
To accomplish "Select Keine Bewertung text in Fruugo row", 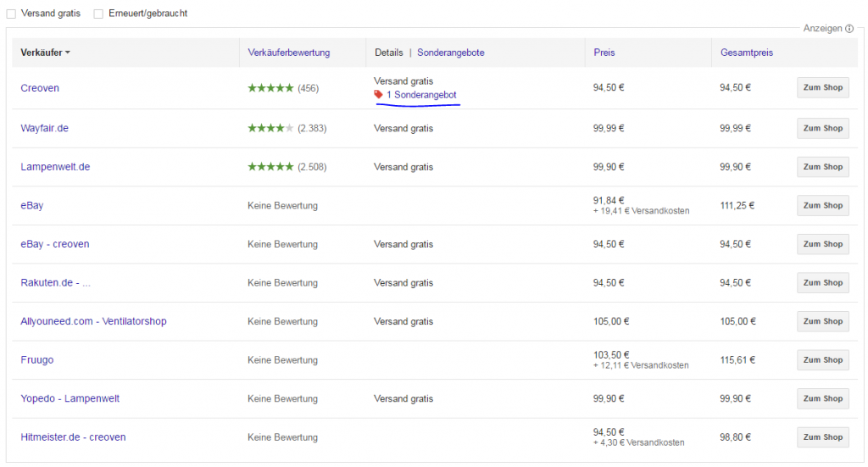I will [282, 360].
